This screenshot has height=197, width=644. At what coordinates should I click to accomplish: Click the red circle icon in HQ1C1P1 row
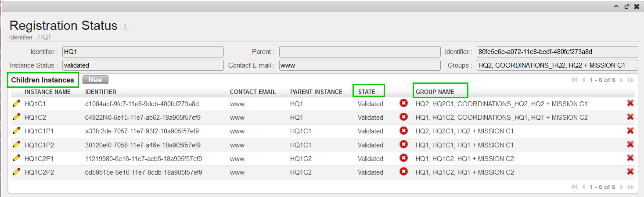(403, 131)
